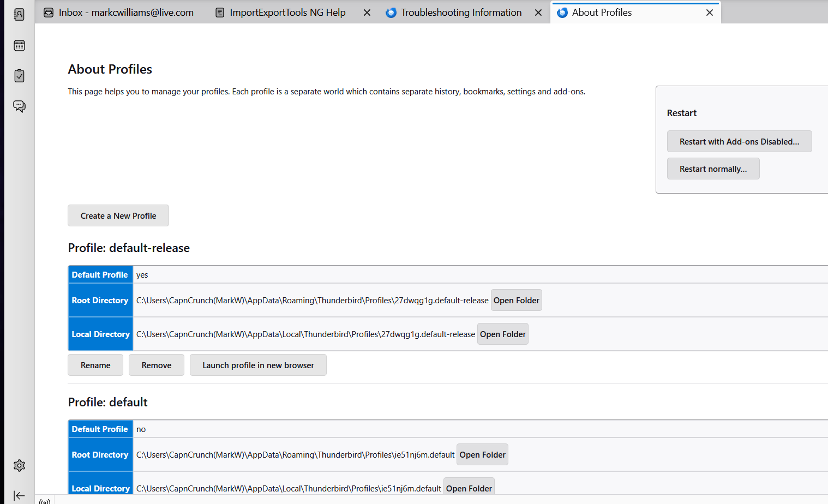Open the Tasks icon in the sidebar

tap(19, 76)
